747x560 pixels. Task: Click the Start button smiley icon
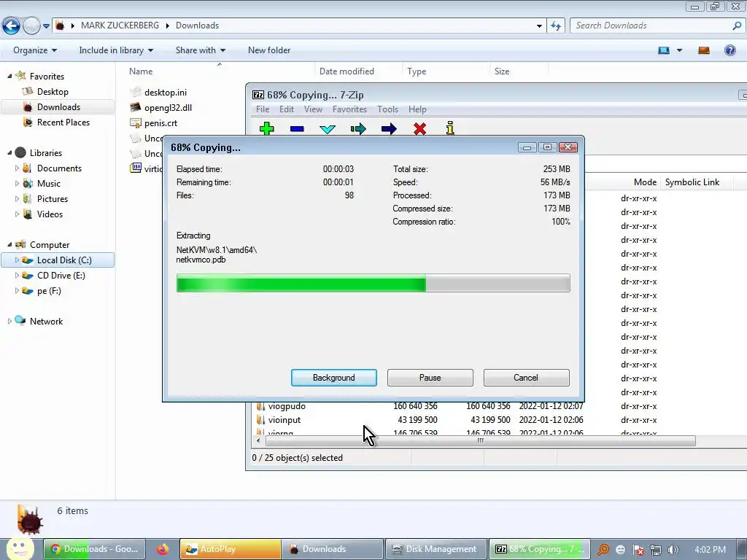click(20, 549)
